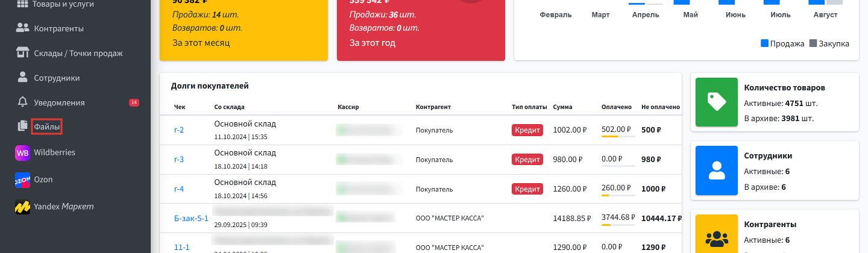Toggle the Продажа legend item in chart
This screenshot has width=868, height=253.
(x=783, y=43)
